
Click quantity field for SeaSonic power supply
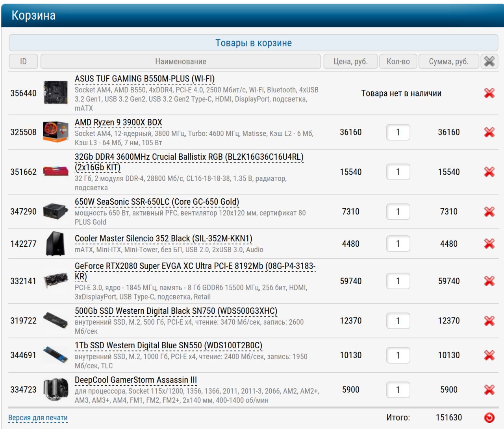(x=398, y=212)
